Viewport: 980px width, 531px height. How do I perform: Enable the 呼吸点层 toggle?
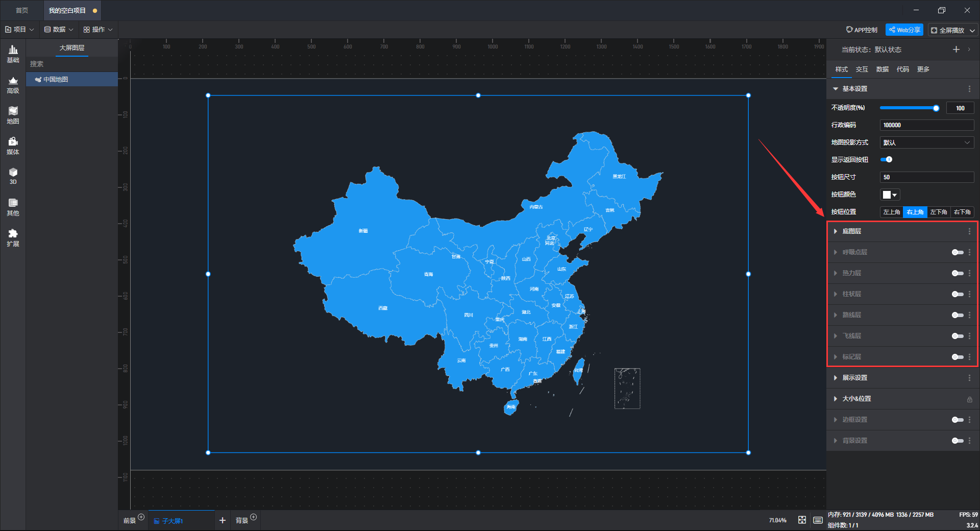pos(958,252)
